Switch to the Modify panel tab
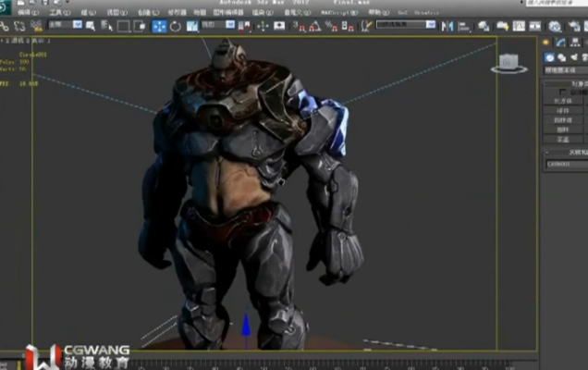The width and height of the screenshot is (588, 370). pyautogui.click(x=559, y=42)
